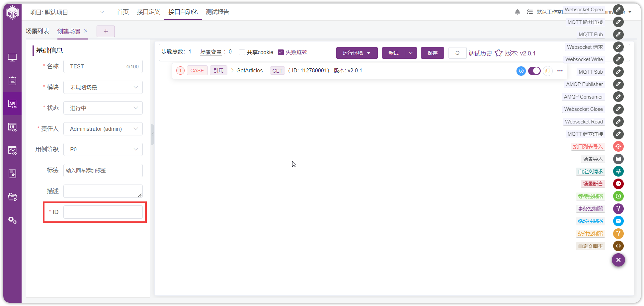Open the system settings gears sidebar icon
The width and height of the screenshot is (644, 306).
[13, 220]
